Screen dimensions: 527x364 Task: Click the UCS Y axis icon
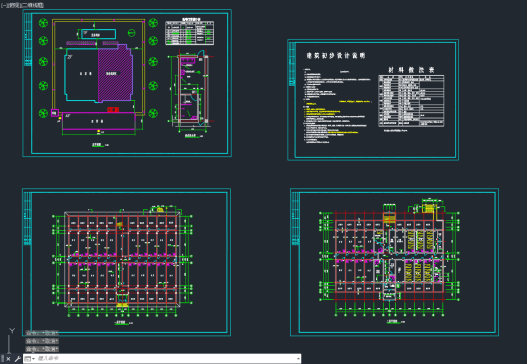[12, 331]
